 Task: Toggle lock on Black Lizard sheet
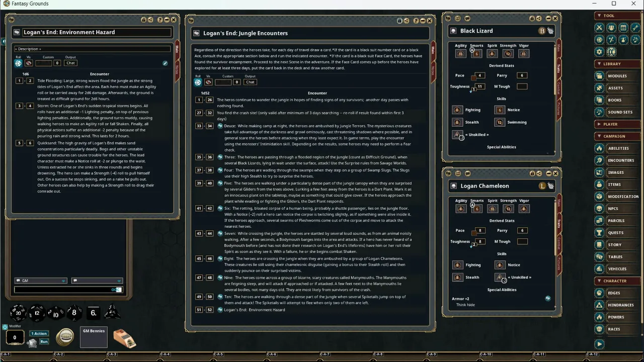pyautogui.click(x=532, y=19)
